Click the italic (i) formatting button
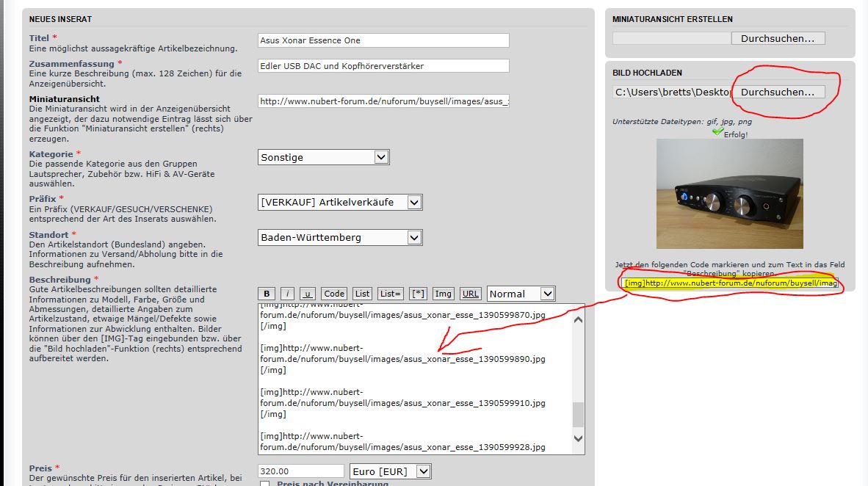Viewport: 868px width, 486px height. pos(288,294)
